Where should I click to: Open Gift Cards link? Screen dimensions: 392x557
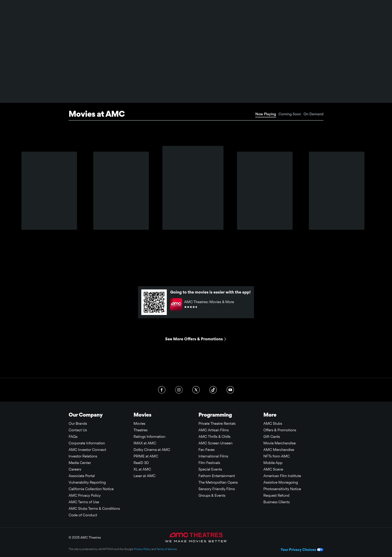(x=272, y=436)
